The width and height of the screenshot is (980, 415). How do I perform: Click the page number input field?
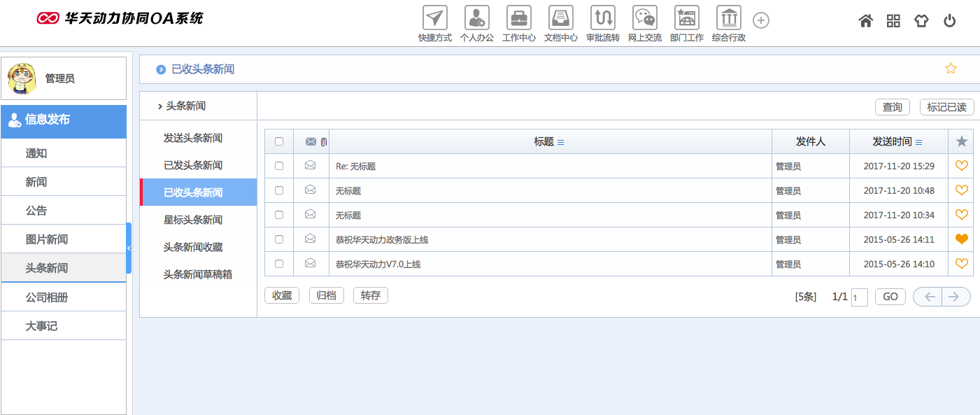click(860, 297)
